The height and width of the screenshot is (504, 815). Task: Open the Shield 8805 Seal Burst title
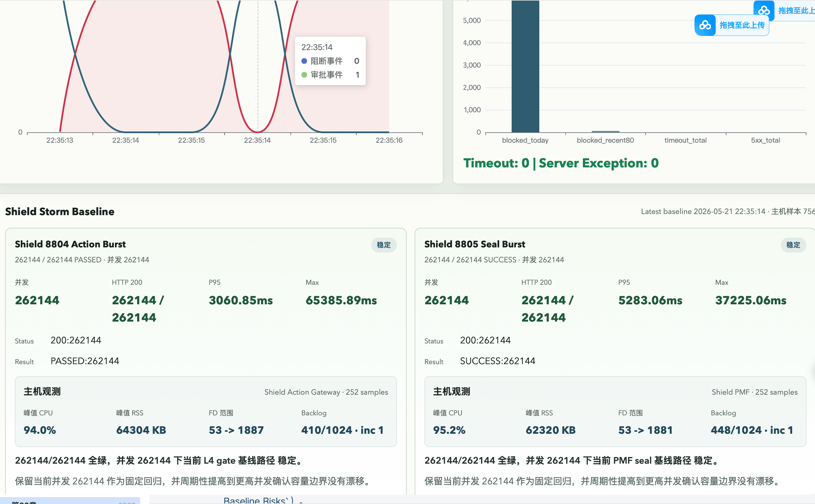click(x=474, y=244)
